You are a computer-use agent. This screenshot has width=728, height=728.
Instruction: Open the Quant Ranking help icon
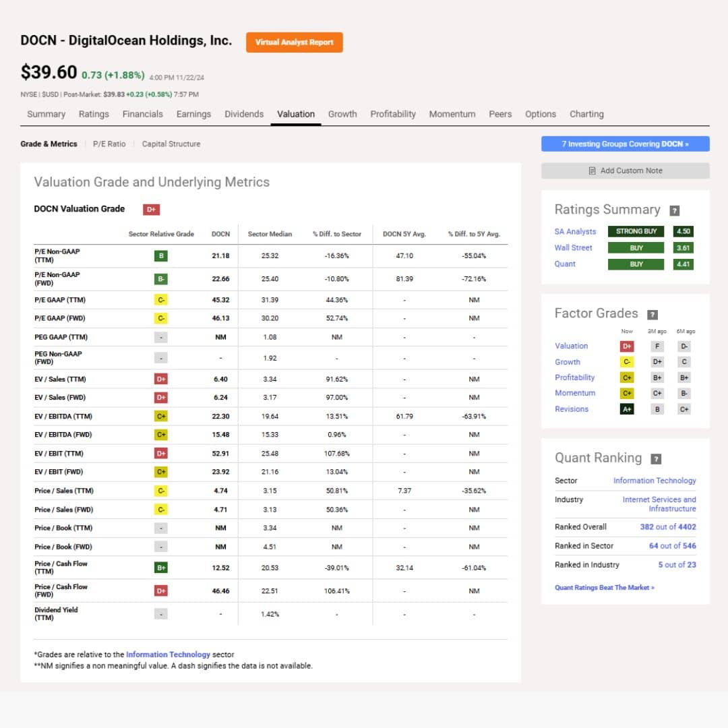[x=656, y=459]
